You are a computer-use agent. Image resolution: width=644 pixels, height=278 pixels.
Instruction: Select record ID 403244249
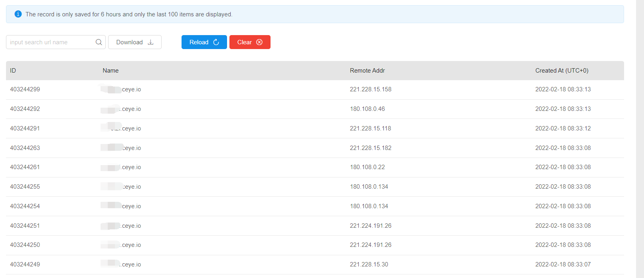point(25,264)
